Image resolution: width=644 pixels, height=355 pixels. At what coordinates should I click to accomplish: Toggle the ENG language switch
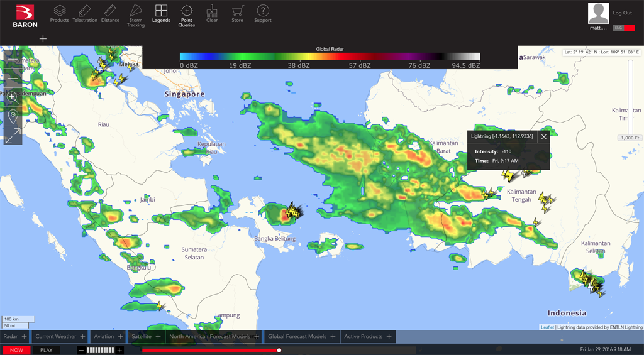tap(624, 28)
